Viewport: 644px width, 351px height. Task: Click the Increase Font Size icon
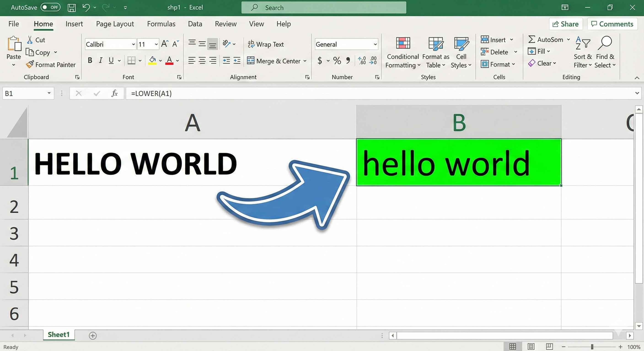click(x=165, y=44)
